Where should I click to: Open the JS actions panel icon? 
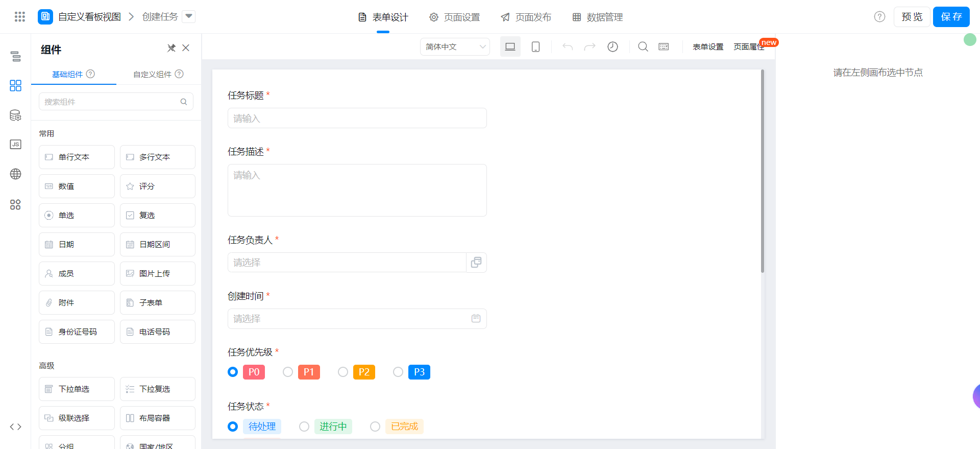coord(16,145)
